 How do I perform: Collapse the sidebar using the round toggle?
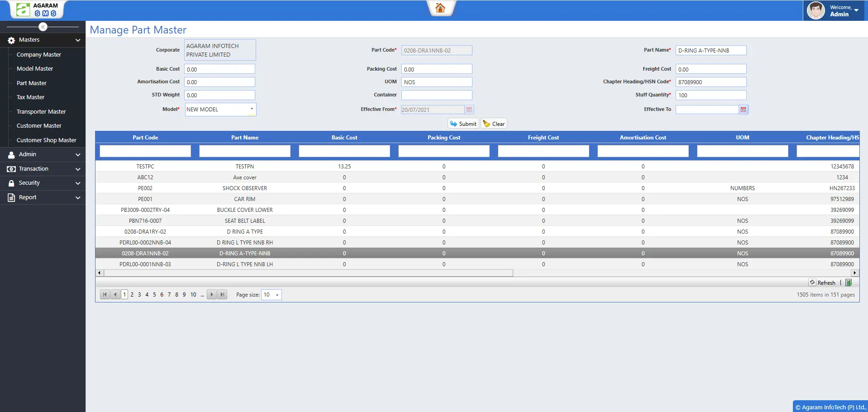coord(43,27)
